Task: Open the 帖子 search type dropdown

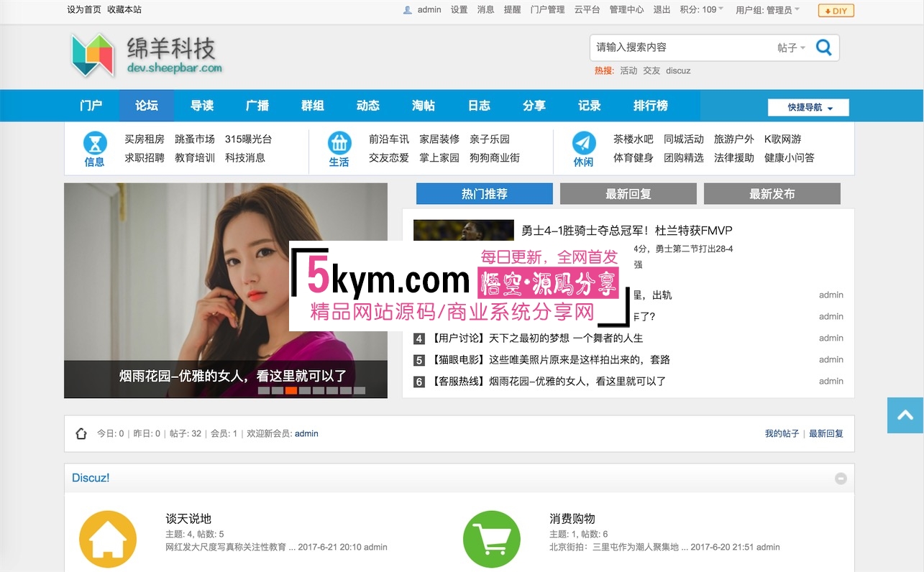Action: 791,48
